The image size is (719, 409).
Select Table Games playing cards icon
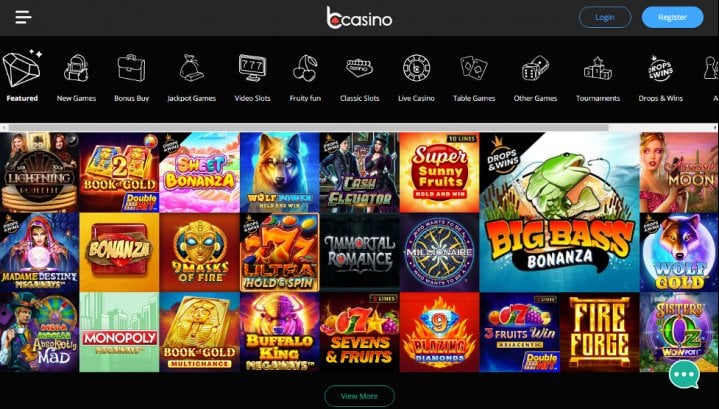coord(474,68)
